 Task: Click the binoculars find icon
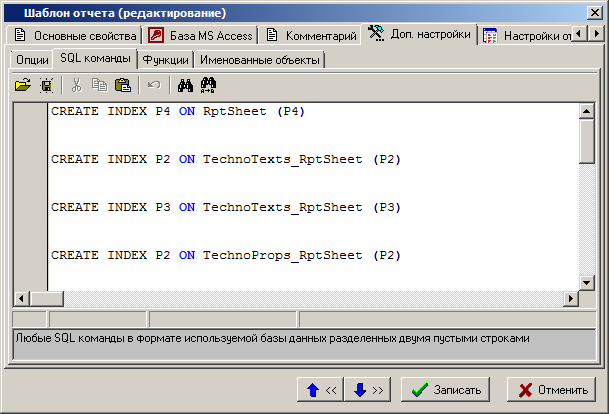[185, 86]
